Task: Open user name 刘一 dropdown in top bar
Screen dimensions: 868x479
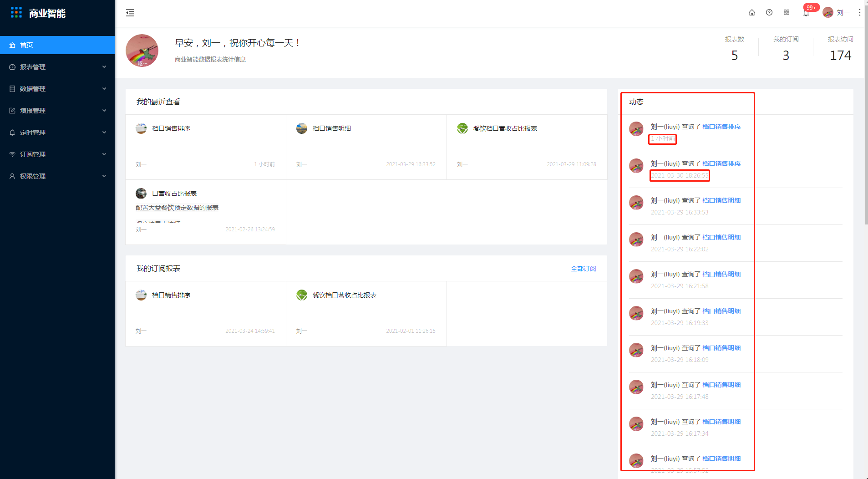Action: point(843,13)
